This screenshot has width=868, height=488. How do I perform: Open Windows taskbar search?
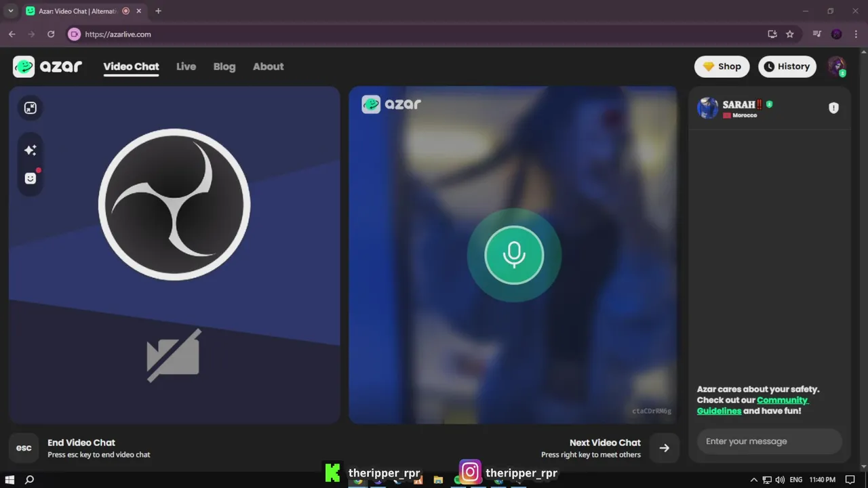pos(30,480)
